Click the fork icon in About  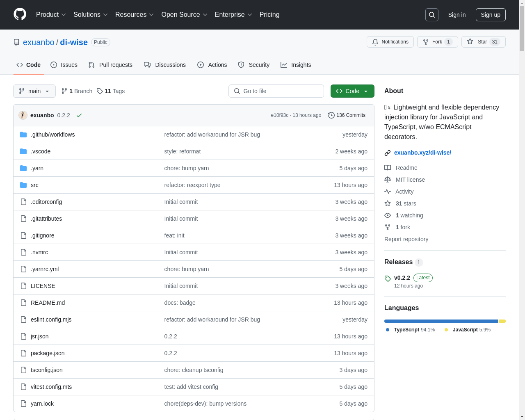click(388, 227)
